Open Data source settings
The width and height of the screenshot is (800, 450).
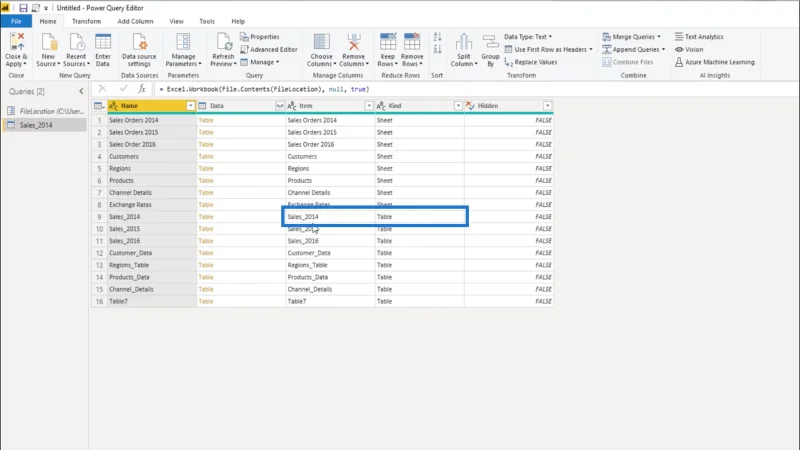point(139,49)
